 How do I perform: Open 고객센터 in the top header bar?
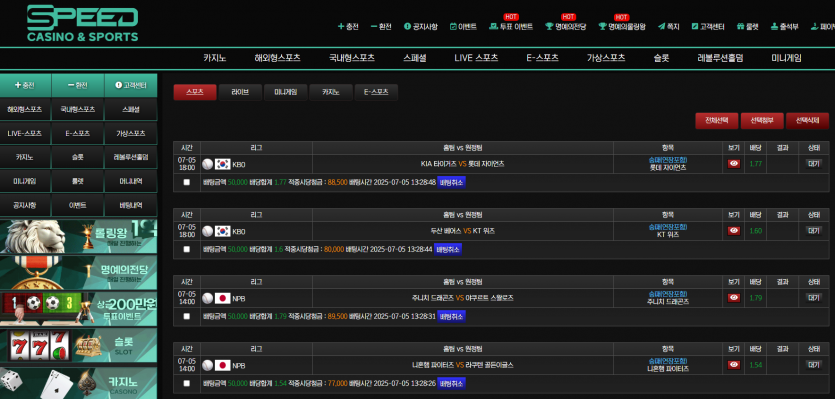coord(708,26)
